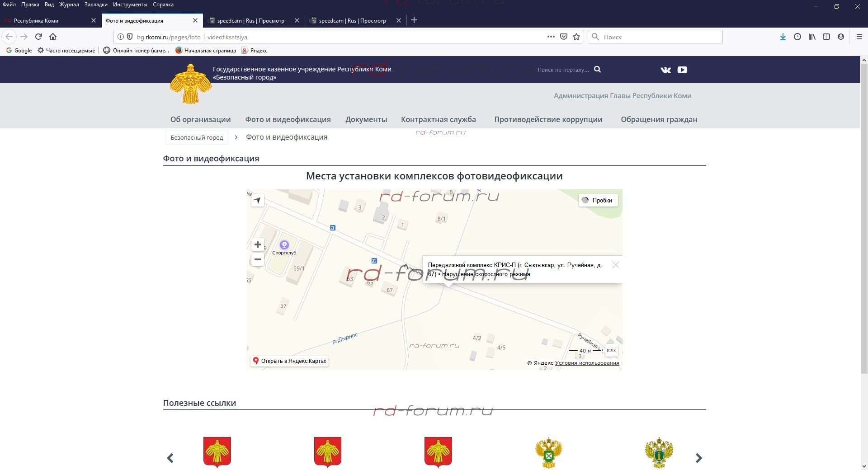868x470 pixels.
Task: Click the map geolocation arrow icon
Action: [257, 200]
